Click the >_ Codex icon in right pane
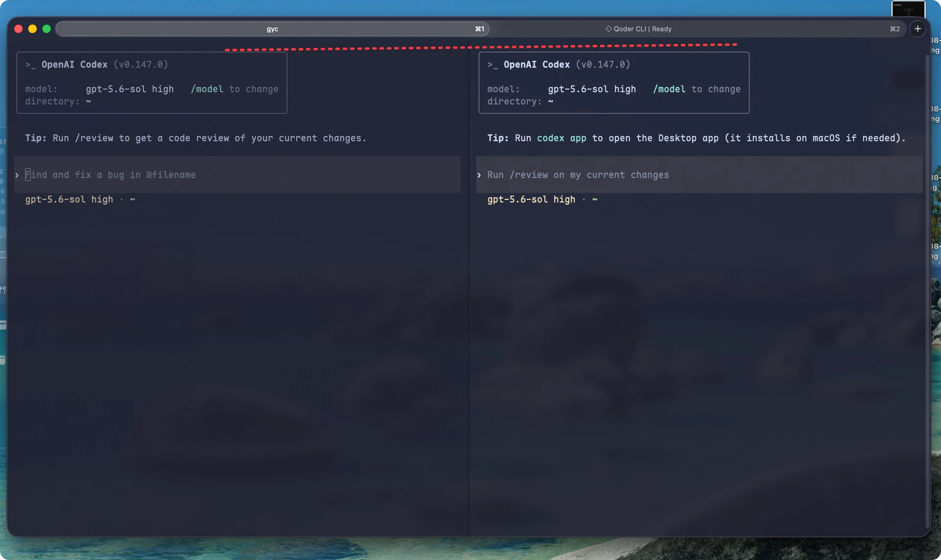Viewport: 941px width, 560px height. coord(493,65)
